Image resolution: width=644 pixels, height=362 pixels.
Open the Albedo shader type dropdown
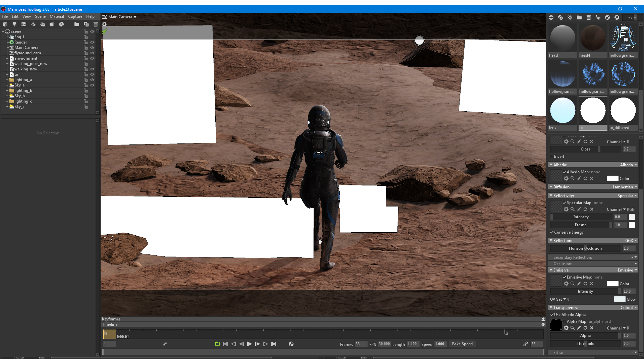628,165
